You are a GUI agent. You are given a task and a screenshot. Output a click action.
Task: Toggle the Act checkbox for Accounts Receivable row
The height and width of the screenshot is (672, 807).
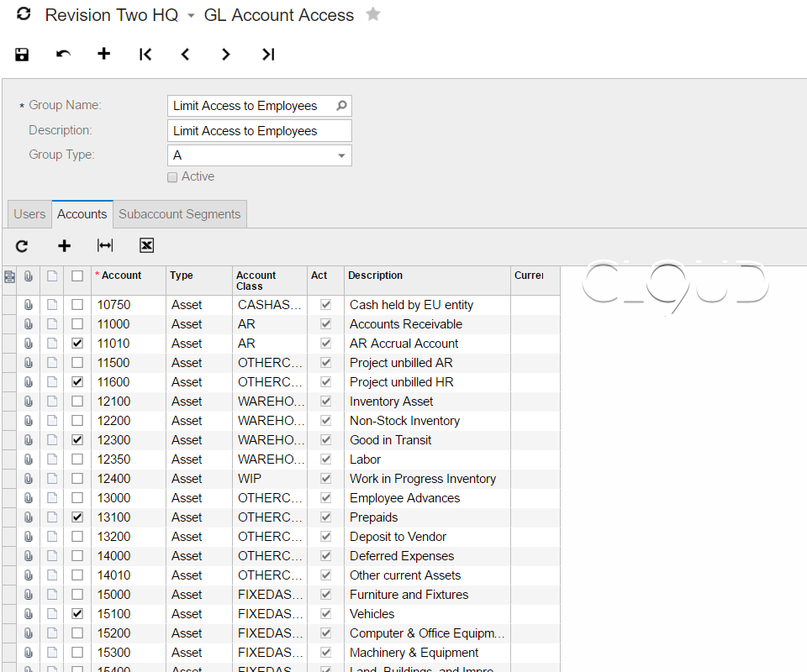pyautogui.click(x=326, y=324)
